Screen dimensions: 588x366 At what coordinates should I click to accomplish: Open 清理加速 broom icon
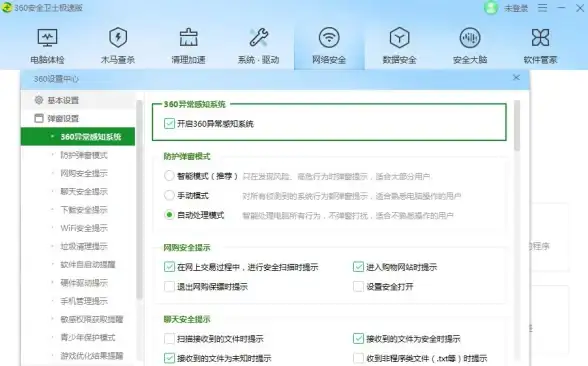click(188, 38)
